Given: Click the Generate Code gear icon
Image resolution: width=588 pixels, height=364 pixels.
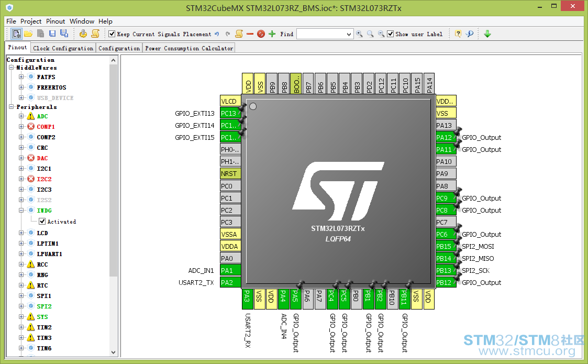Looking at the screenshot, I should [x=83, y=34].
